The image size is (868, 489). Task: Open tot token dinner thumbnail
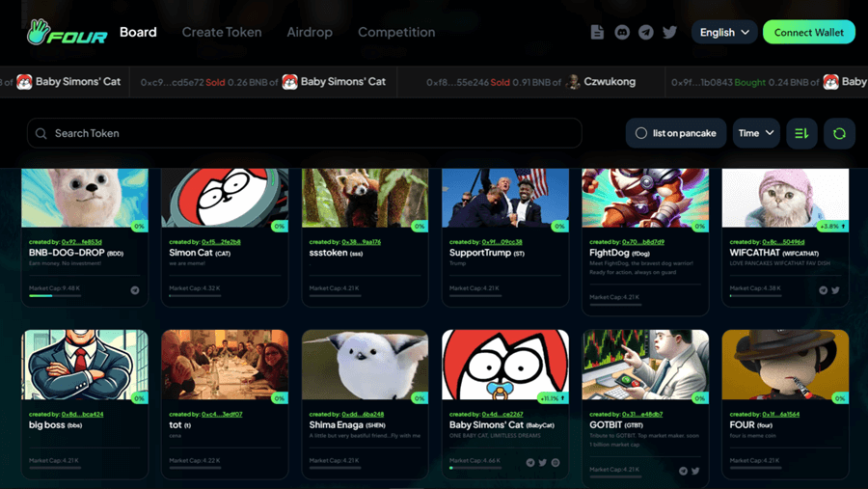(x=225, y=365)
